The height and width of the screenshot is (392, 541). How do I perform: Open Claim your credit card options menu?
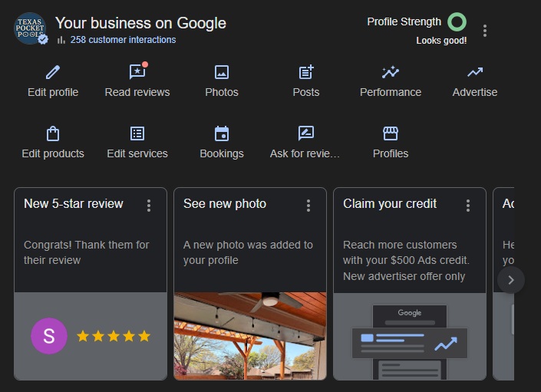(468, 206)
